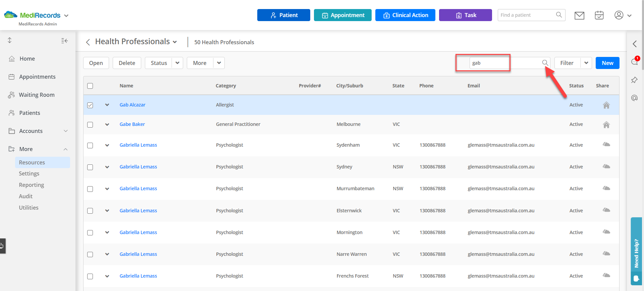Click the home share icon for Gab Alcazar
The height and width of the screenshot is (291, 644).
606,105
